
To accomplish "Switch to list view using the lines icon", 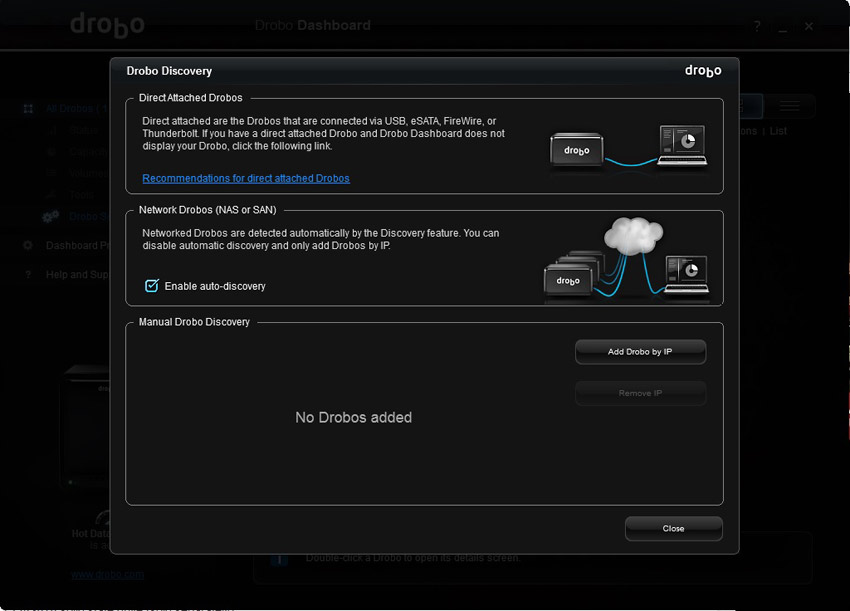I will [789, 106].
